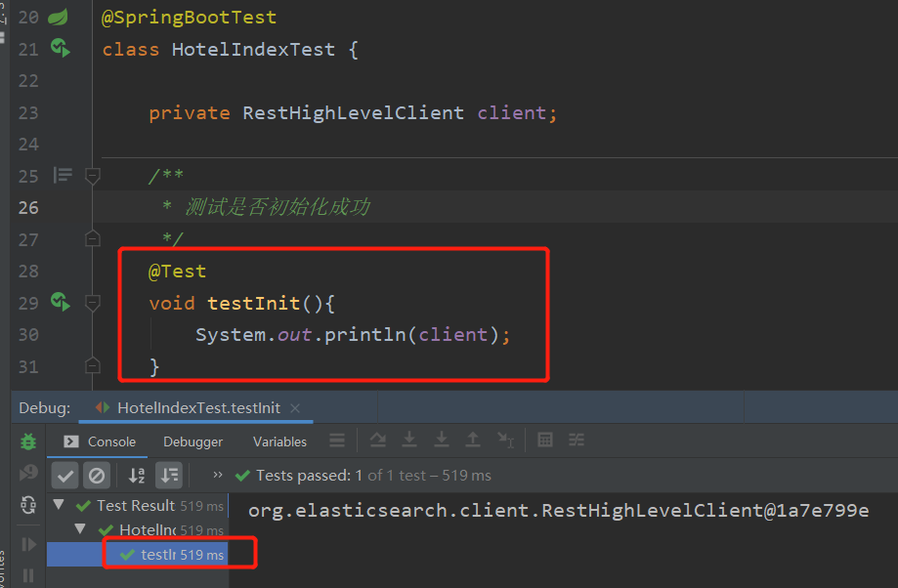
Task: Rerun debug with the green bug icon
Action: coord(28,441)
